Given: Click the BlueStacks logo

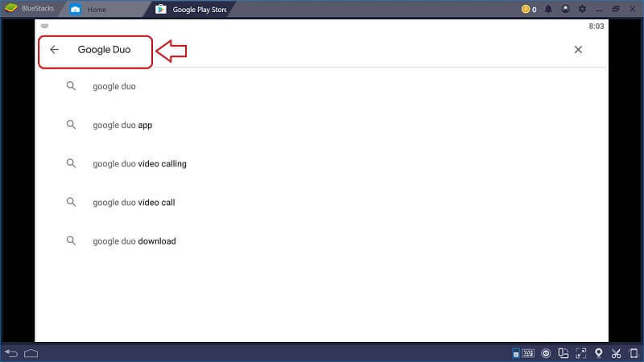Looking at the screenshot, I should [11, 8].
